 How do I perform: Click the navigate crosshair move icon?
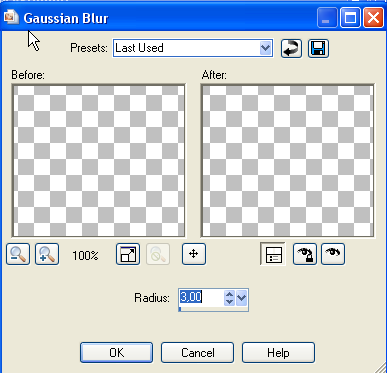[194, 254]
